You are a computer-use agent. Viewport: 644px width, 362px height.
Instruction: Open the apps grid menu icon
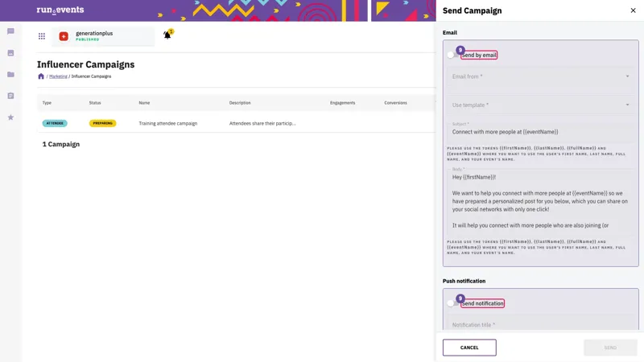42,36
